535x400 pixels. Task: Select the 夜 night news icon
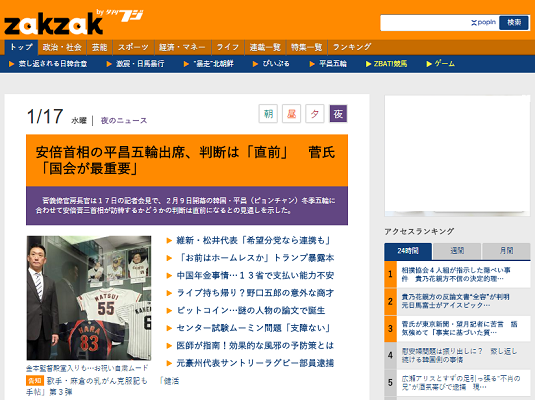(x=338, y=114)
